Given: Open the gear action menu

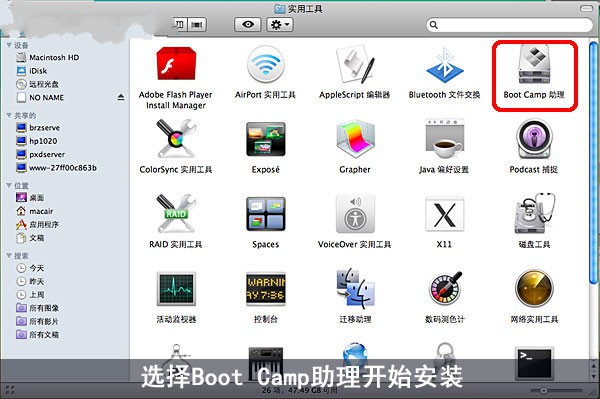Looking at the screenshot, I should [x=280, y=25].
